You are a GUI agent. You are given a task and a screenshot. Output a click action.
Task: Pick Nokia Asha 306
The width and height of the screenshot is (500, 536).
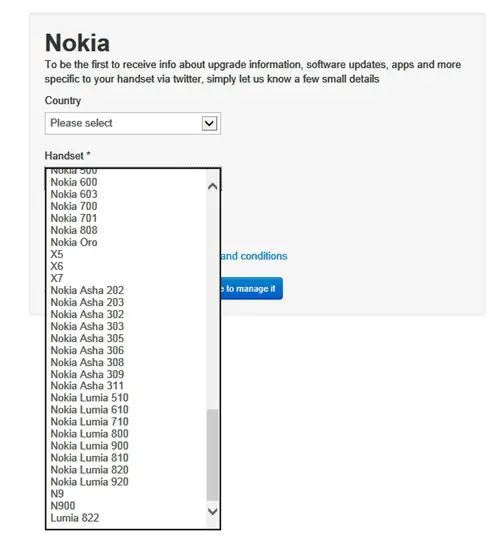point(126,350)
